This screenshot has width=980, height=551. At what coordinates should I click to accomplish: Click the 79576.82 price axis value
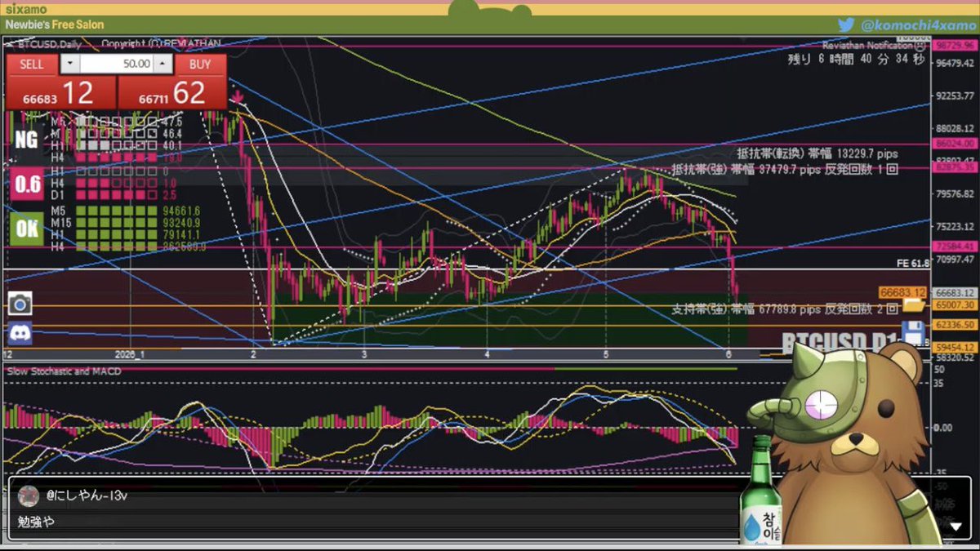pos(954,194)
